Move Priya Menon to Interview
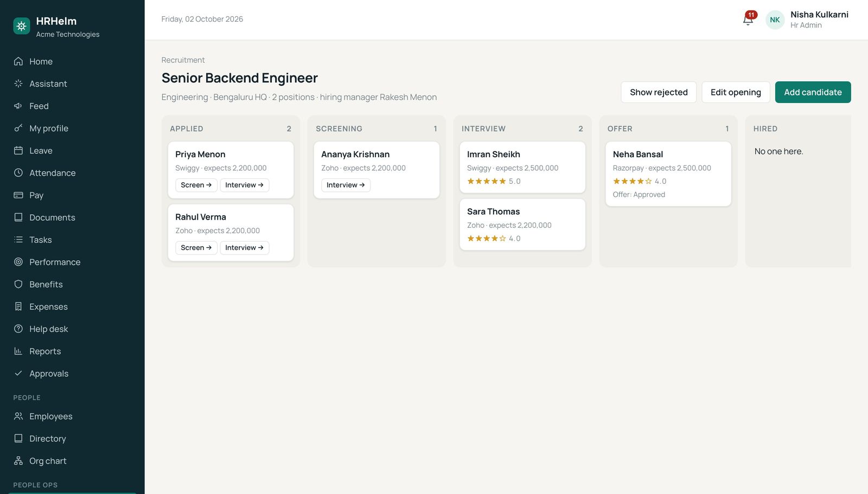The image size is (868, 494). click(245, 185)
